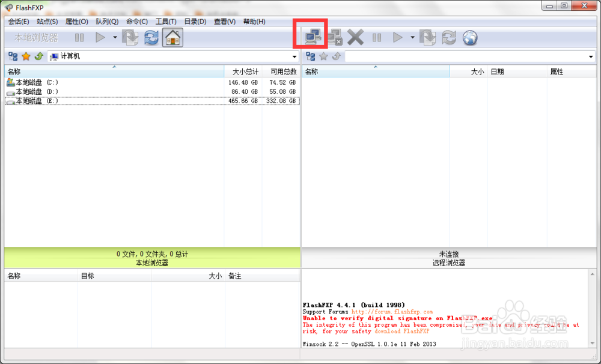Screen dimensions: 601x364
Task: Open the 队列(Q) menu
Action: pos(107,22)
